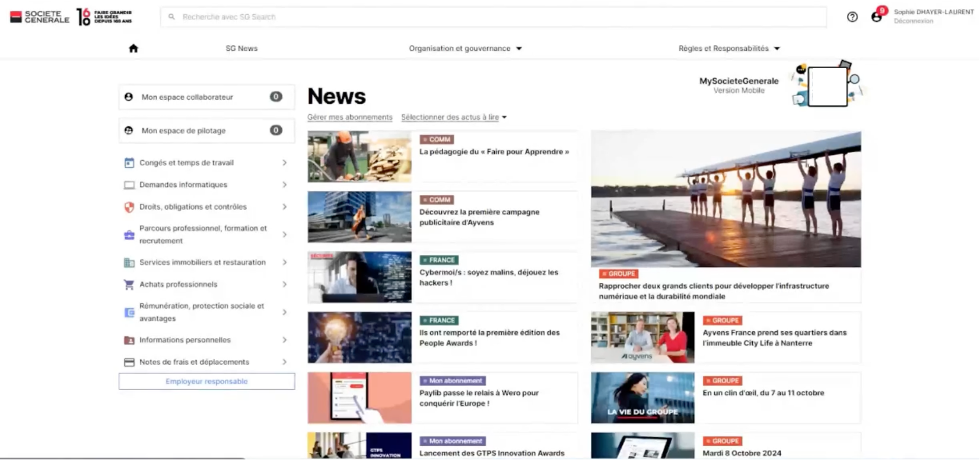The height and width of the screenshot is (460, 980).
Task: Click the Mon espace de pilotage icon
Action: (x=129, y=130)
